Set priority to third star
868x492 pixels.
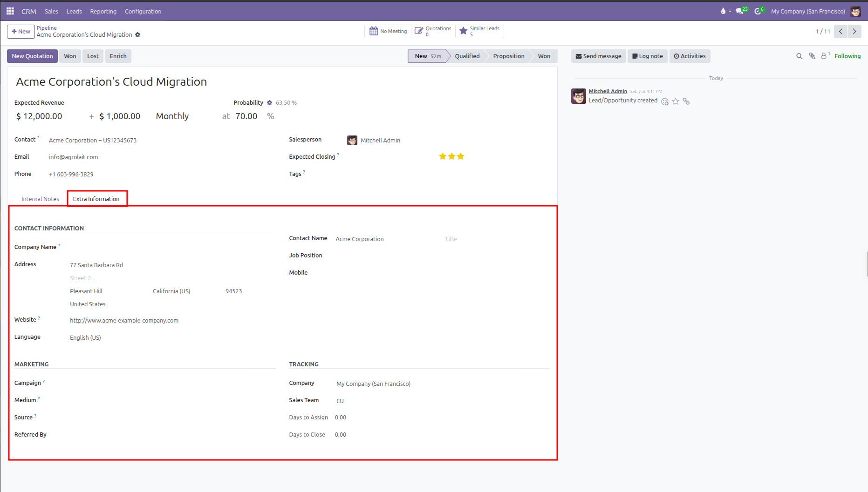point(460,156)
